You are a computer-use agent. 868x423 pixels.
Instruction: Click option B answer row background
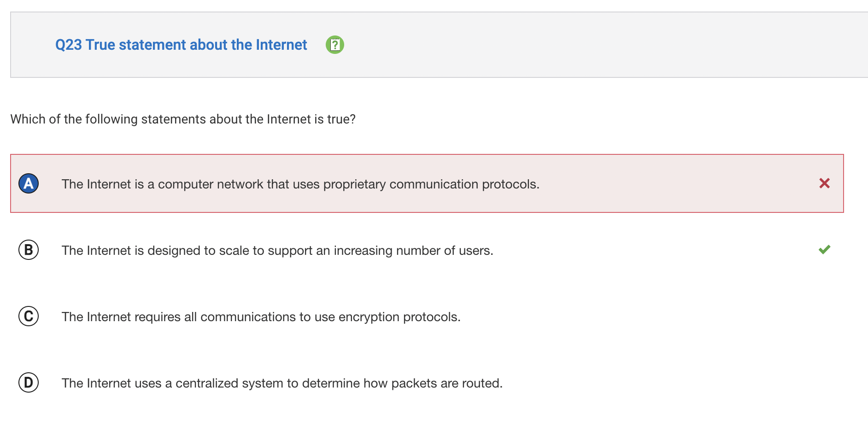coord(427,250)
